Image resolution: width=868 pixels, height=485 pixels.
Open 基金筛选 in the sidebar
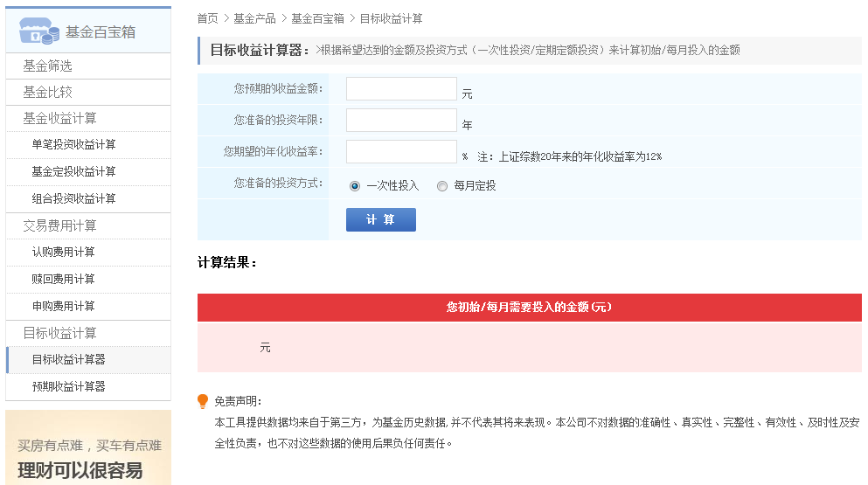pos(47,66)
